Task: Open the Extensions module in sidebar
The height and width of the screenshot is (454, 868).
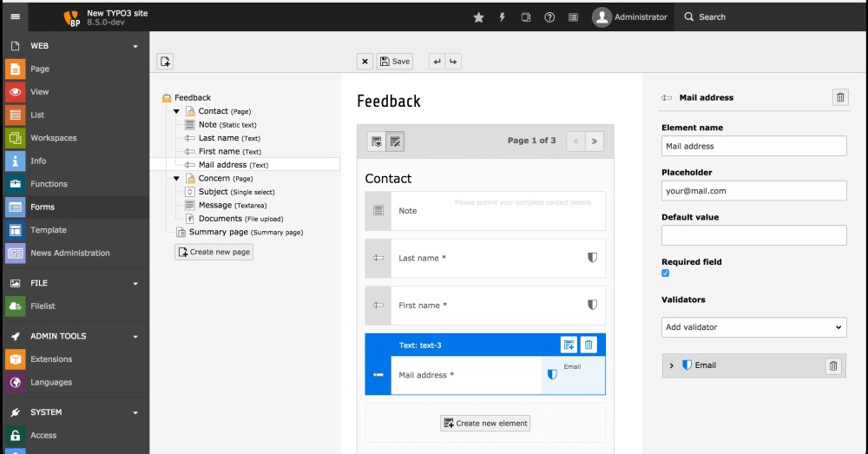Action: click(51, 359)
